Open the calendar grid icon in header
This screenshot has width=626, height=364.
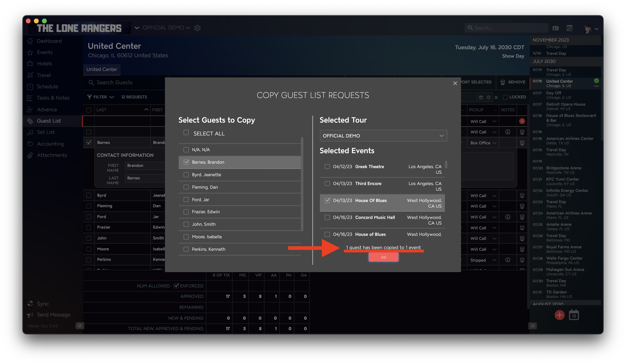[x=569, y=28]
